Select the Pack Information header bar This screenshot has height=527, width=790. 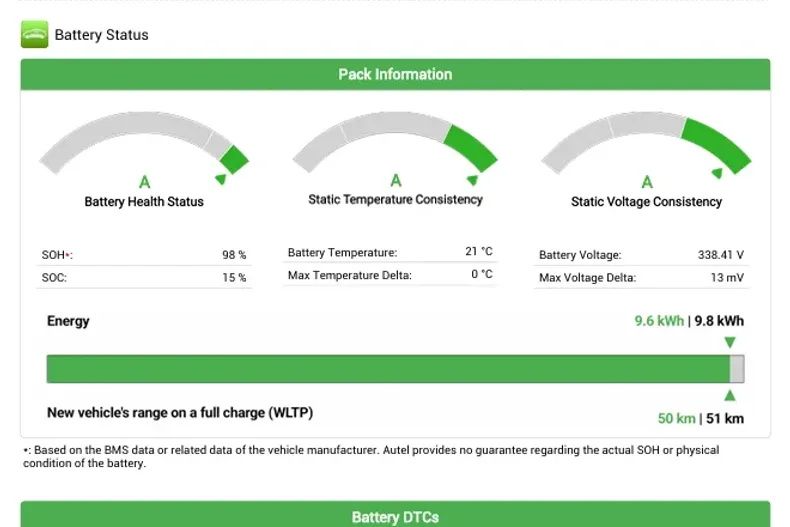click(x=395, y=75)
